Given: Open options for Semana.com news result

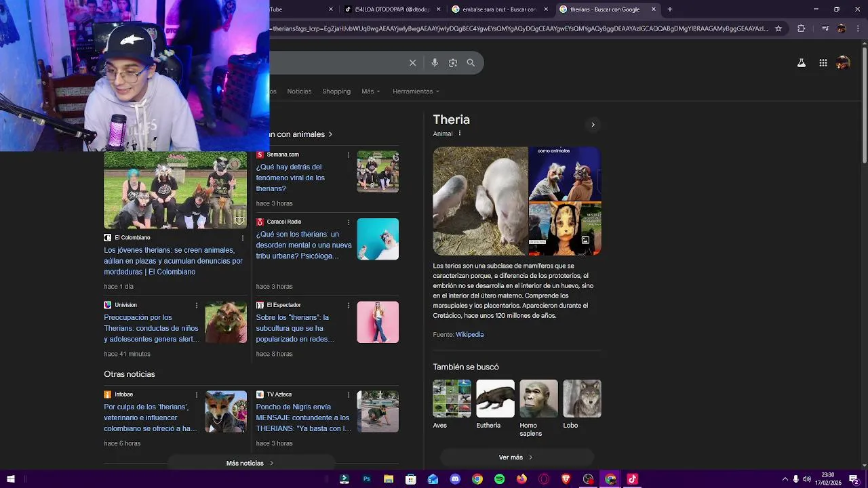Looking at the screenshot, I should coord(349,155).
